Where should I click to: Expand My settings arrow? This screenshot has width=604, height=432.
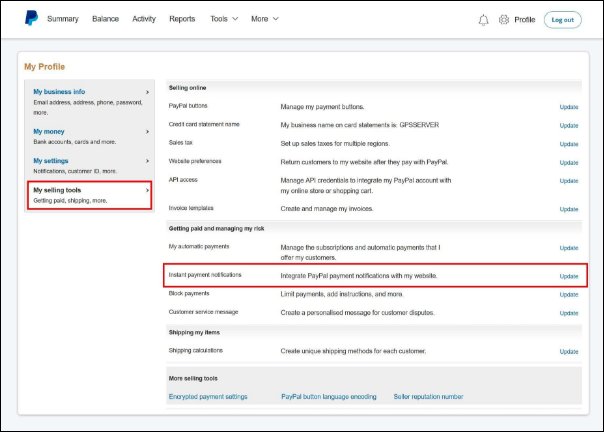(x=147, y=161)
